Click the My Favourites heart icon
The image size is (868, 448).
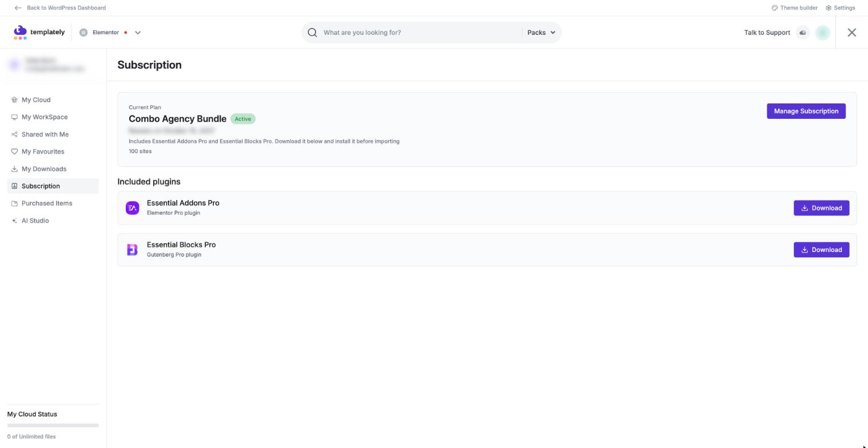pyautogui.click(x=14, y=151)
